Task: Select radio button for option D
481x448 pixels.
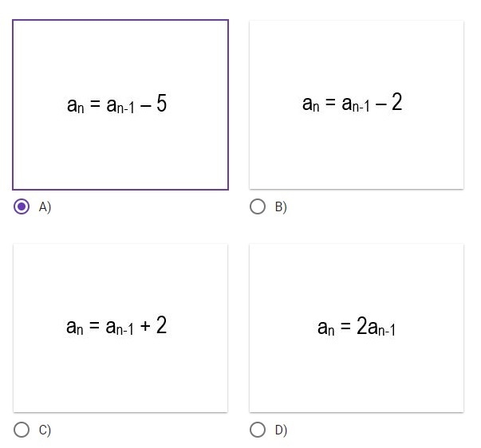Action: (258, 430)
